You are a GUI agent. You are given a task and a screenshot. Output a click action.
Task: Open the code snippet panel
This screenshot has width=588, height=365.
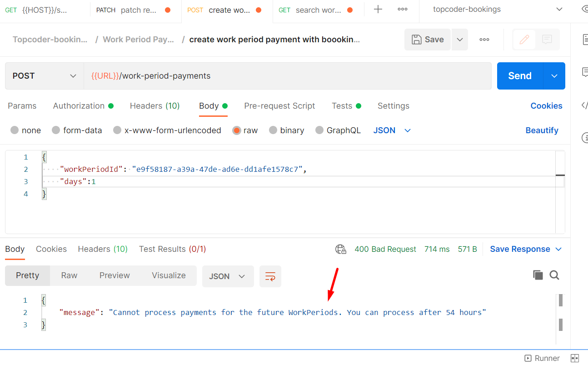[585, 105]
